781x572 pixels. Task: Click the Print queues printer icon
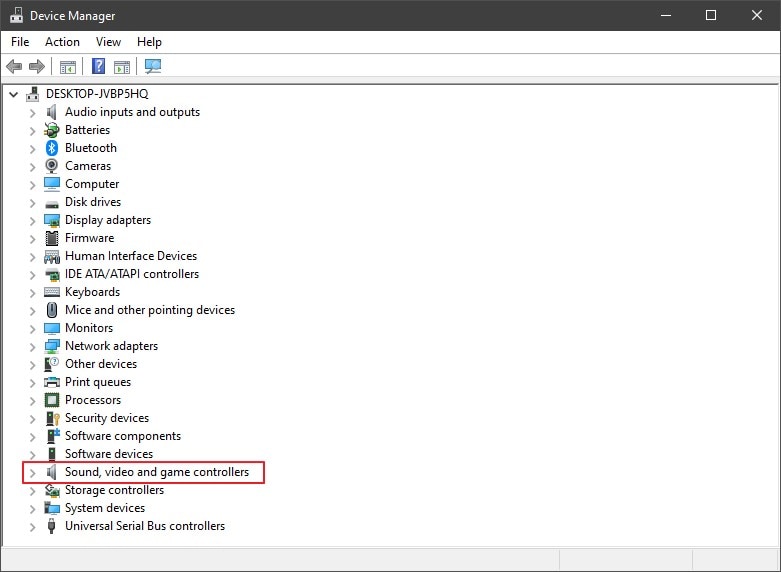pos(52,382)
